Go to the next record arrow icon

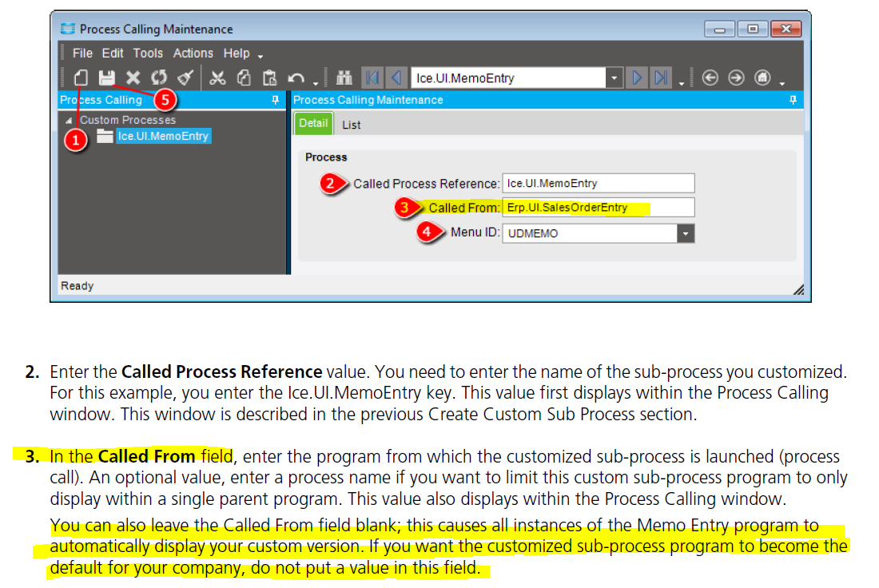637,77
